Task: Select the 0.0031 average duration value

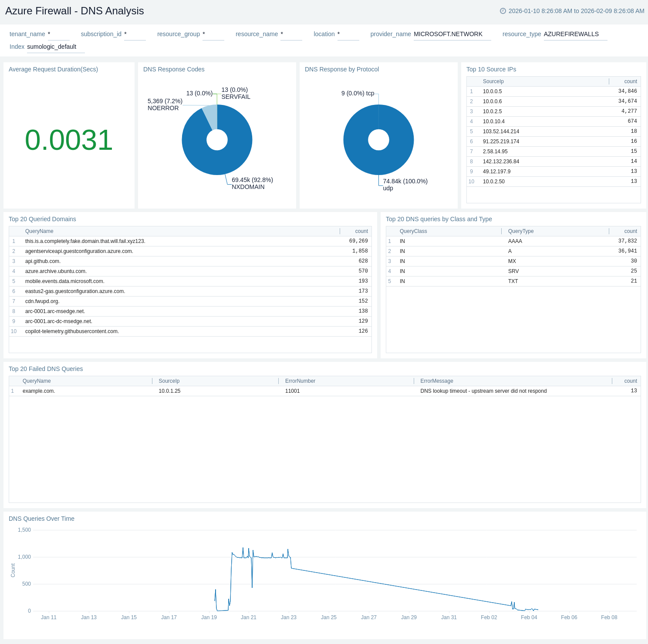Action: (x=69, y=140)
